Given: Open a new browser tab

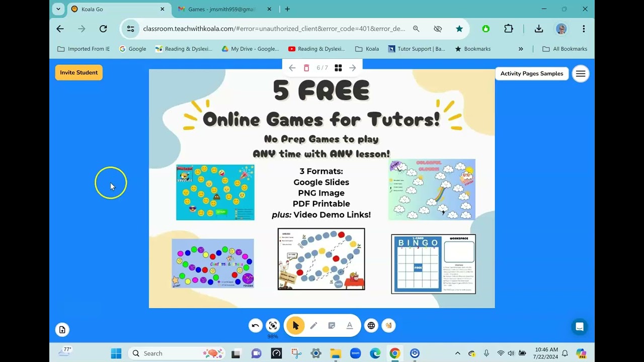Looking at the screenshot, I should (287, 9).
